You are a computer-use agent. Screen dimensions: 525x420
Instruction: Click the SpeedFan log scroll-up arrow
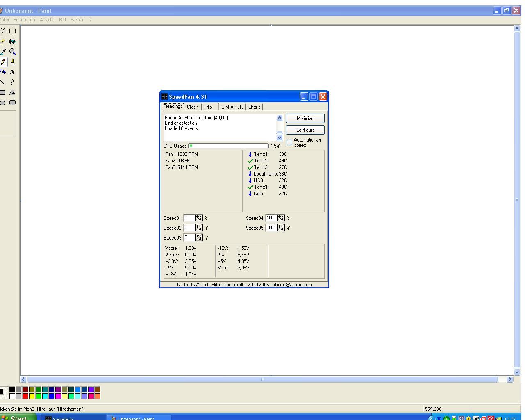[x=280, y=118]
